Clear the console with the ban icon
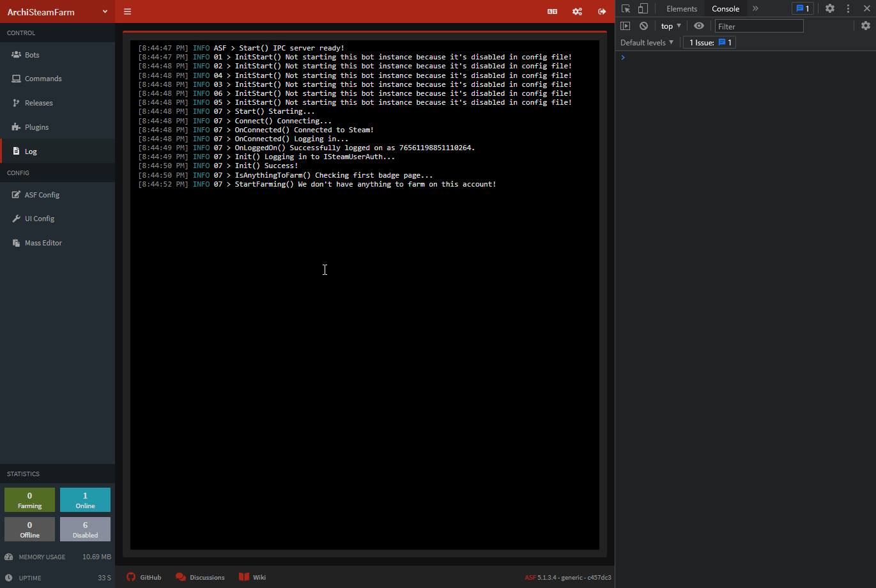 pos(643,26)
